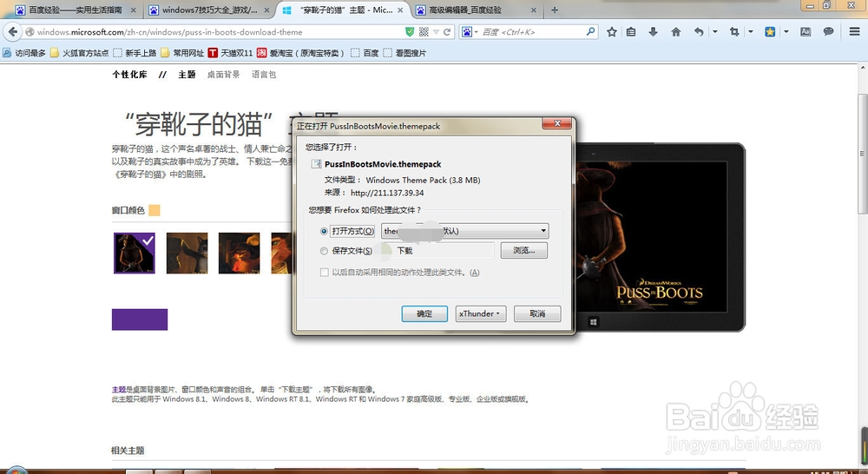Reload the page with the refresh icon
Image resolution: width=868 pixels, height=474 pixels.
pos(447,32)
